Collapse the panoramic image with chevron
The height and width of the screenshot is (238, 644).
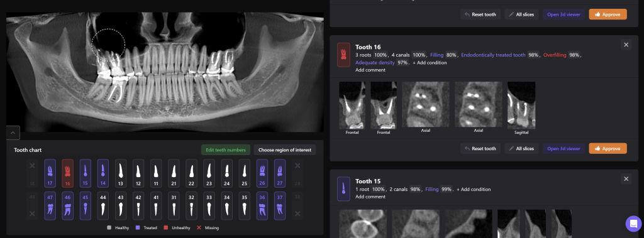[13, 133]
